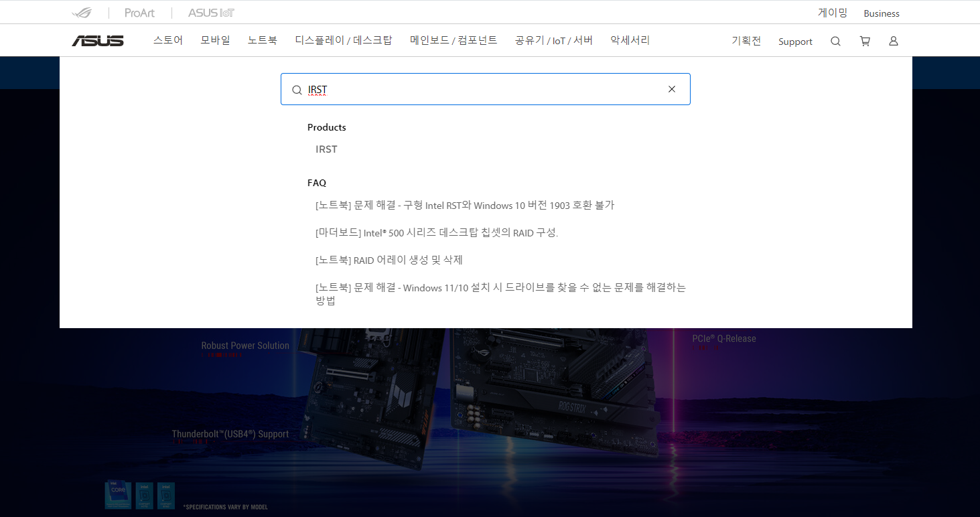This screenshot has width=980, height=517.
Task: Click the PCIe Q-Release label
Action: click(724, 338)
